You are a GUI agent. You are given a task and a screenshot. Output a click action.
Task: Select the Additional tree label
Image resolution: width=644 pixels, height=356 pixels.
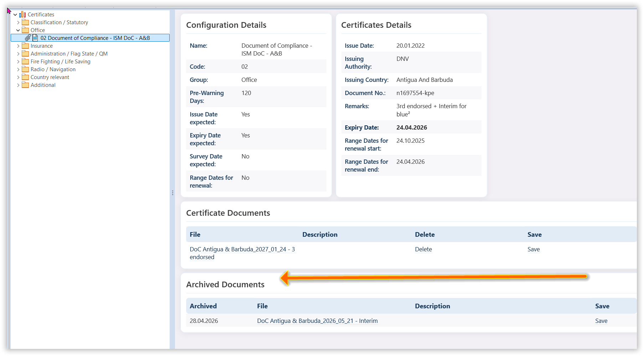[x=43, y=85]
